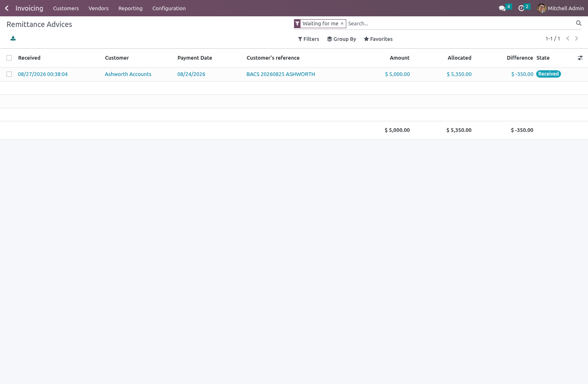Remove the Waiting for me filter
Screen dimensions: 588x384
[342, 24]
